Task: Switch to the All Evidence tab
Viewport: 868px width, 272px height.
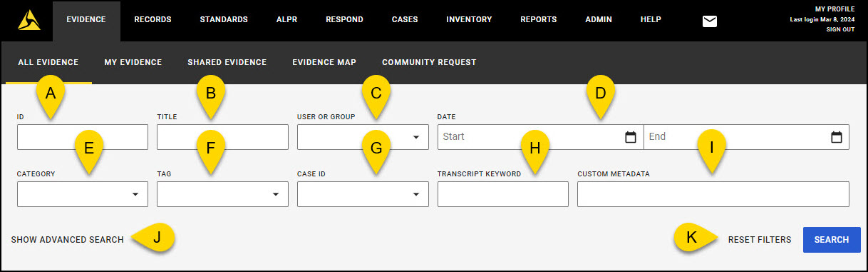Action: pyautogui.click(x=48, y=62)
